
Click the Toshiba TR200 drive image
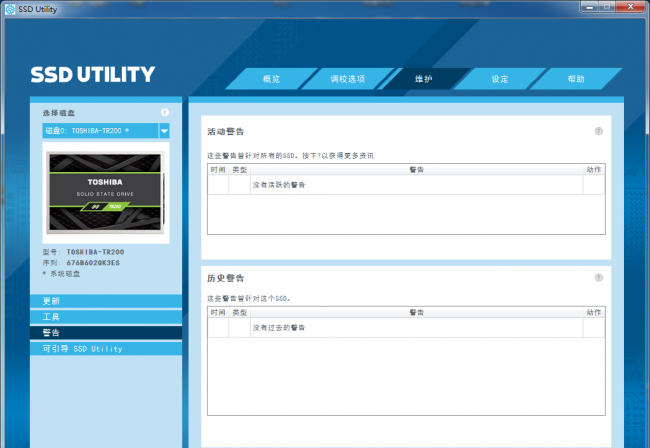[105, 193]
